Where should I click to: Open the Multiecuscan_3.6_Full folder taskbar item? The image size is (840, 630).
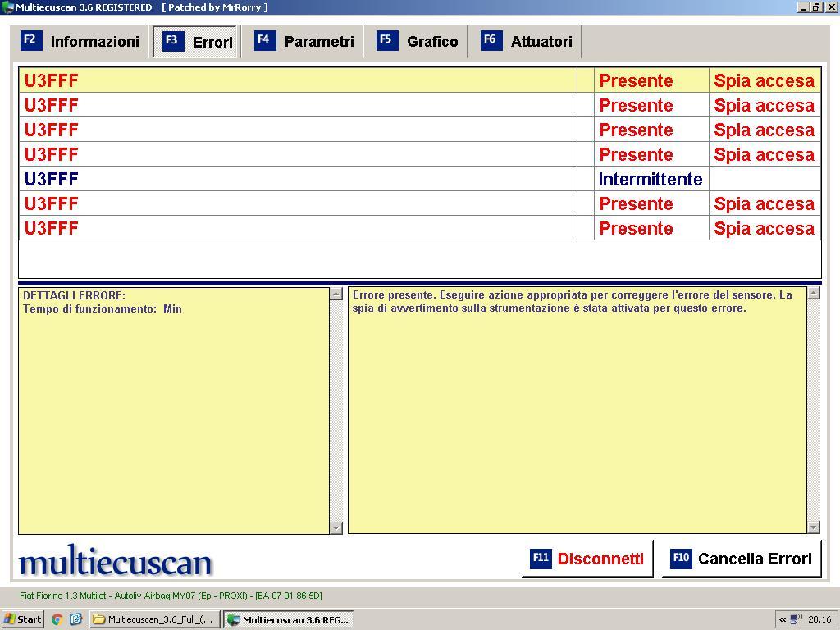(154, 619)
